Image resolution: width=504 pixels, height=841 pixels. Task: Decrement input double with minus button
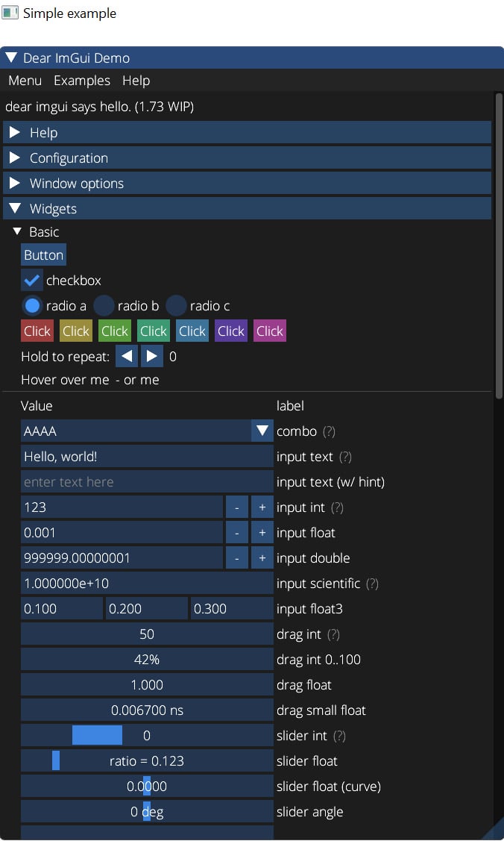tap(237, 558)
